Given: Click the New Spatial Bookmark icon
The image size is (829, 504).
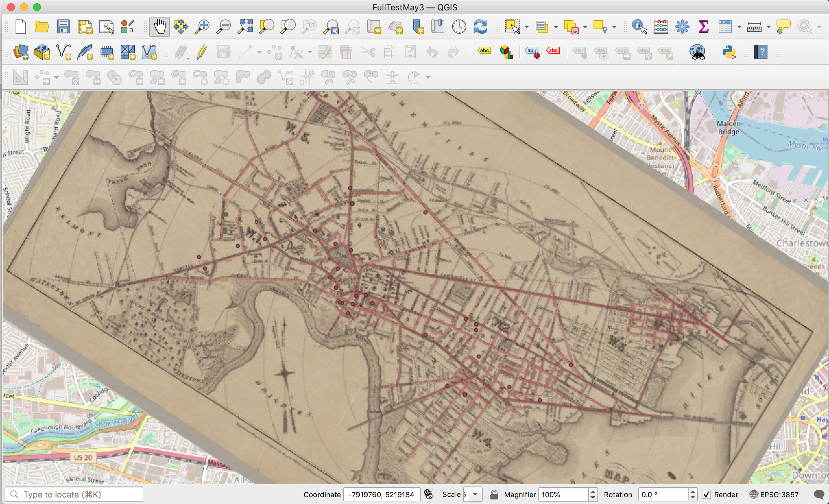Looking at the screenshot, I should (x=417, y=27).
